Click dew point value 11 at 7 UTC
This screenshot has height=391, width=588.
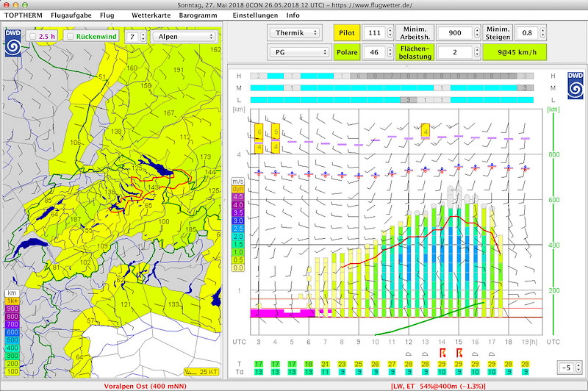click(x=325, y=372)
